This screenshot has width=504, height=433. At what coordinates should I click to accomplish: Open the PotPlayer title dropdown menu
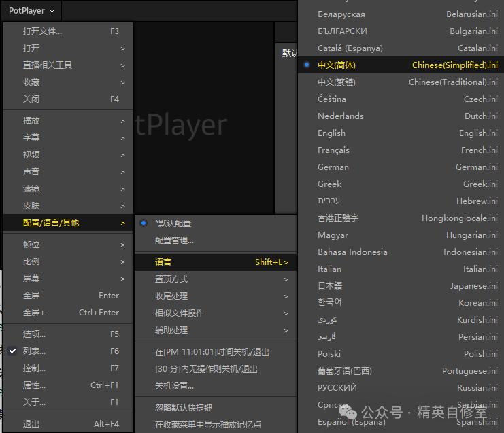coord(31,11)
